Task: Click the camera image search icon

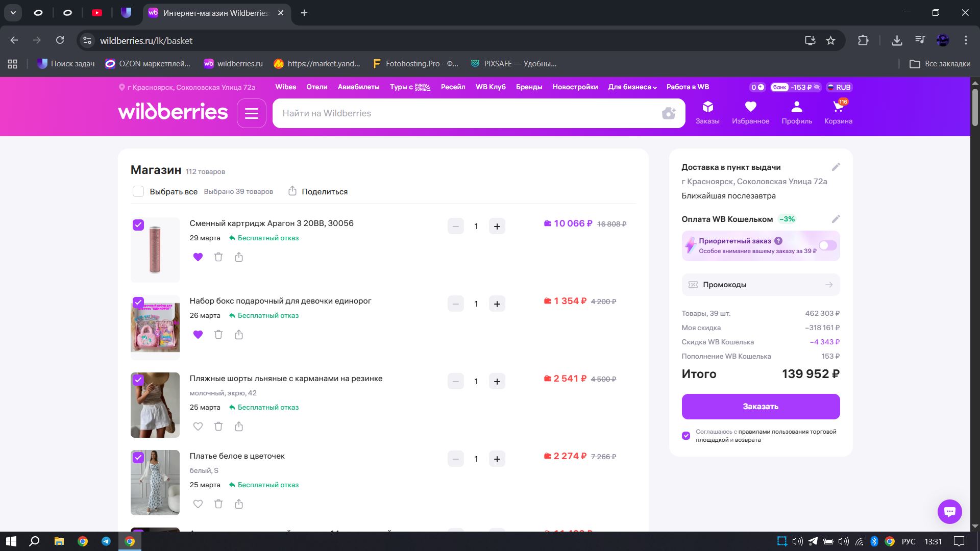Action: click(x=669, y=113)
